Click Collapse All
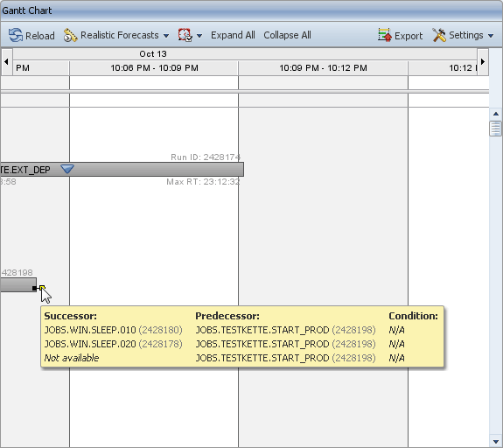The image size is (503, 448). [x=287, y=35]
